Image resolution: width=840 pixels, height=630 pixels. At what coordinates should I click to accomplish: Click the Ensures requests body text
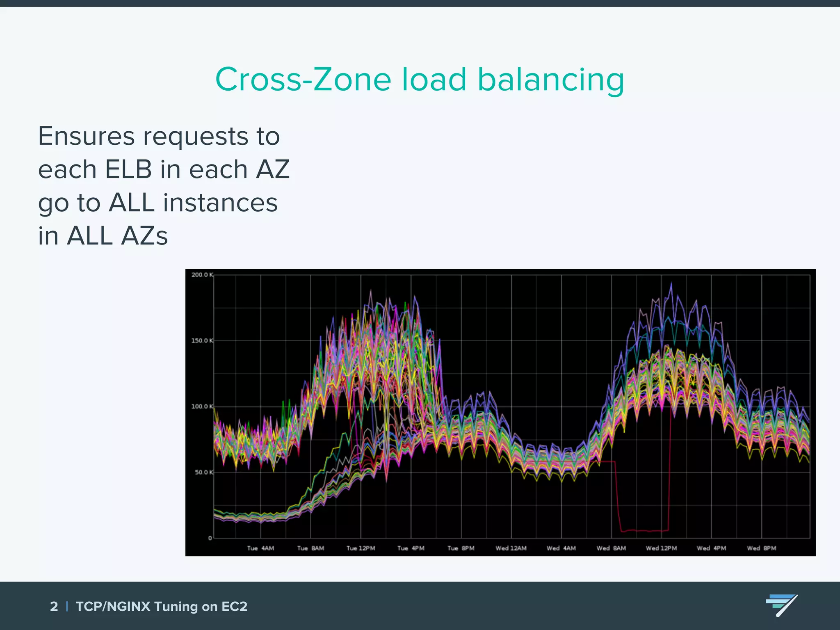tap(164, 185)
